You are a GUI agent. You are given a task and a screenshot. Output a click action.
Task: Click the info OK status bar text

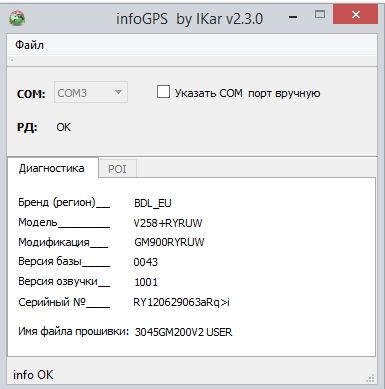pos(33,375)
